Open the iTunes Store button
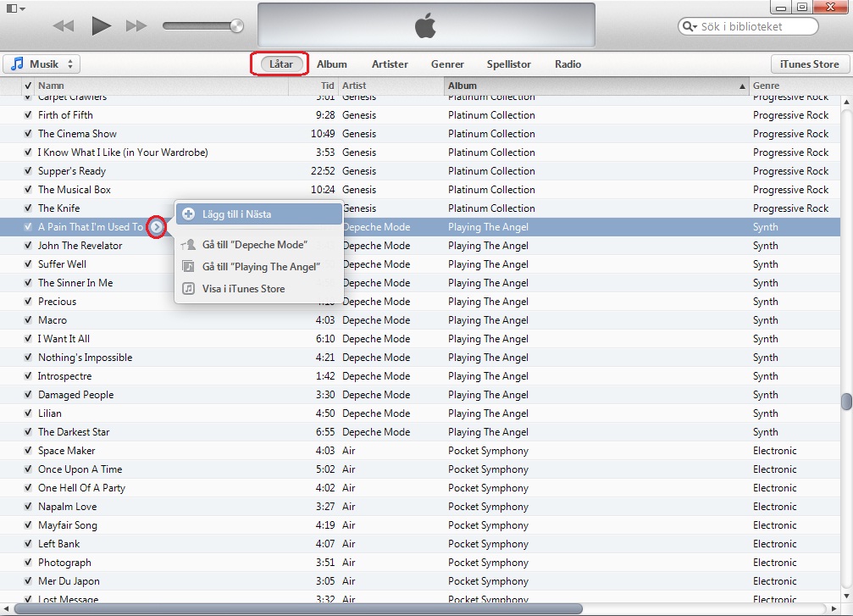This screenshot has height=616, width=853. [x=810, y=64]
